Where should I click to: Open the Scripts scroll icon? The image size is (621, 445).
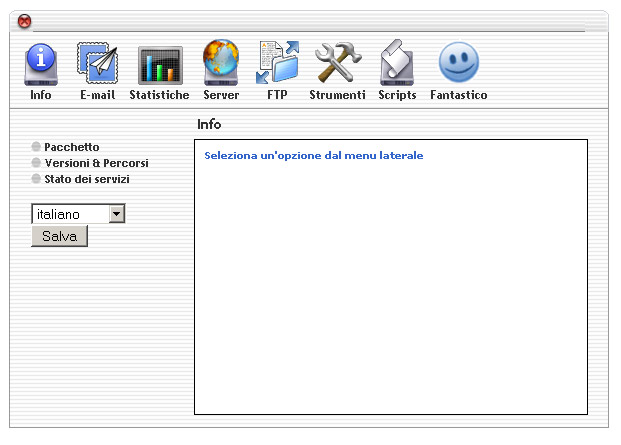click(x=397, y=62)
